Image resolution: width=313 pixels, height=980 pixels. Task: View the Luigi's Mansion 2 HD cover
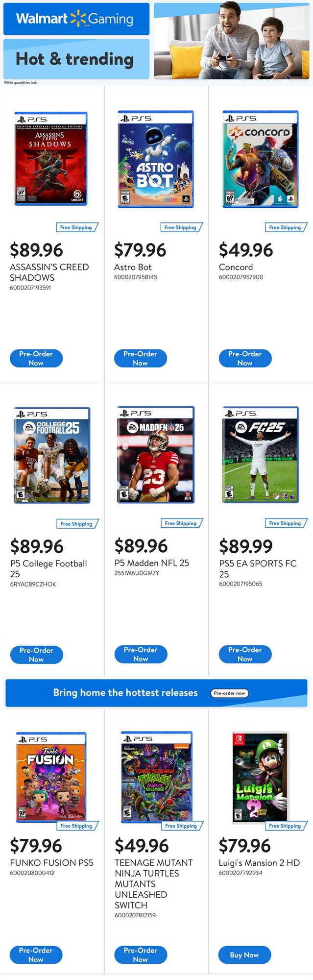click(x=261, y=777)
